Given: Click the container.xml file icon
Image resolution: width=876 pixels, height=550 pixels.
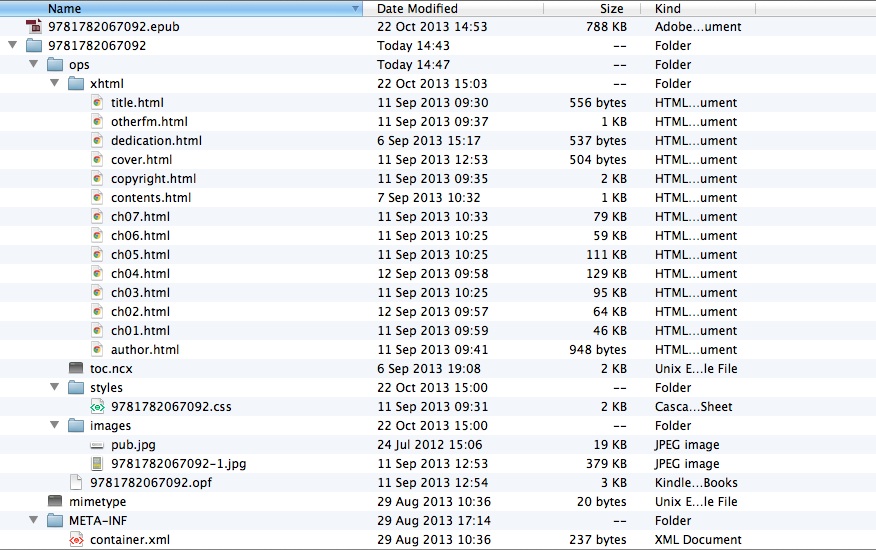Looking at the screenshot, I should [76, 539].
